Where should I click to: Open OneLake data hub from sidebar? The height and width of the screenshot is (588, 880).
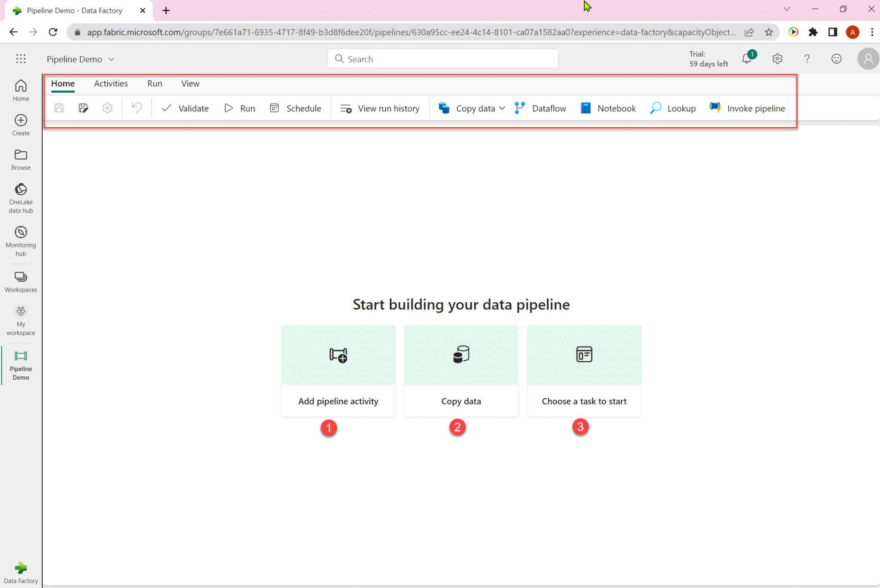point(21,198)
